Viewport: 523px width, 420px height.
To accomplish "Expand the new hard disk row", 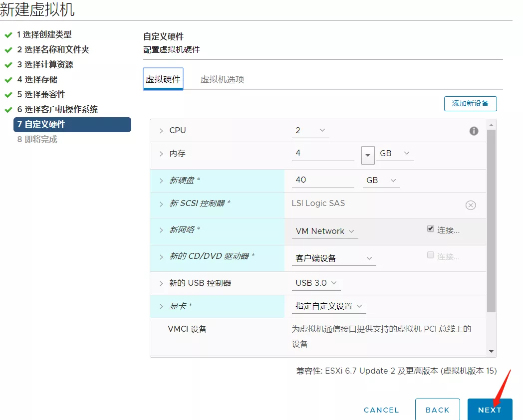I will coord(161,181).
